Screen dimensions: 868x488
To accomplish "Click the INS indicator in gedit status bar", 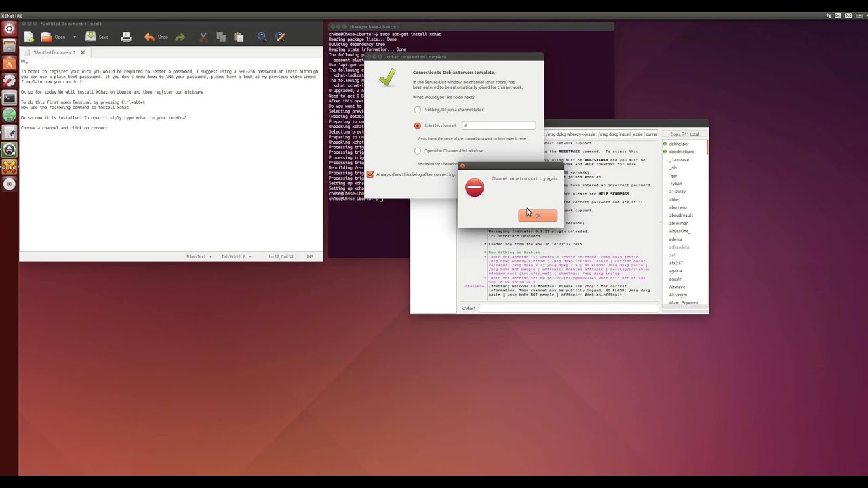I will point(310,256).
